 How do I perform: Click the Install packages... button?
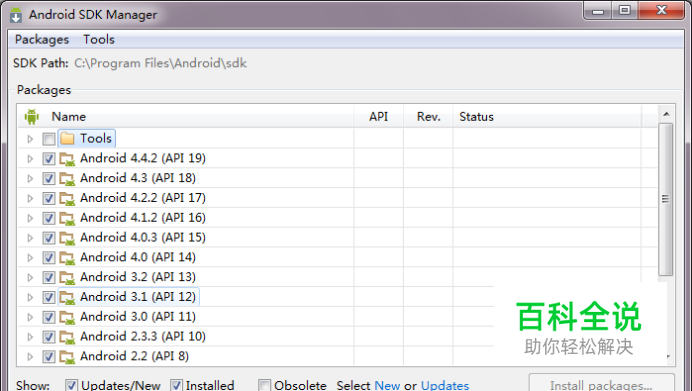pos(602,383)
